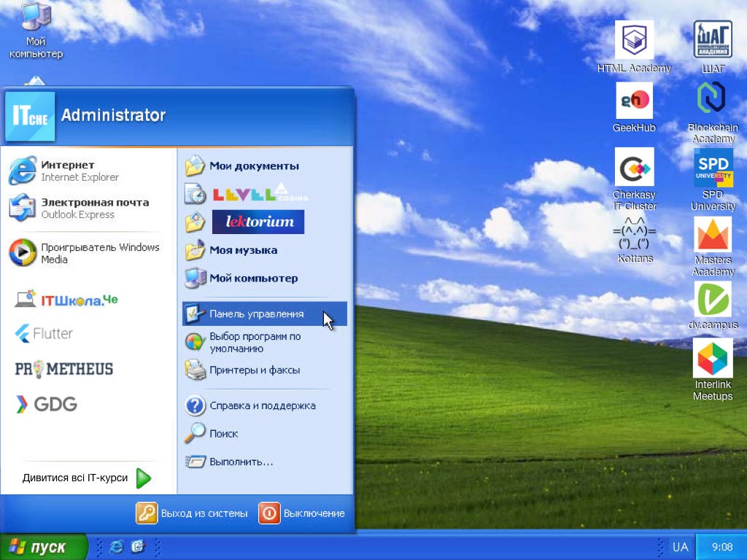Click the Дивитися всі IT-курси link
Screen dimensions: 747x560
(x=87, y=478)
